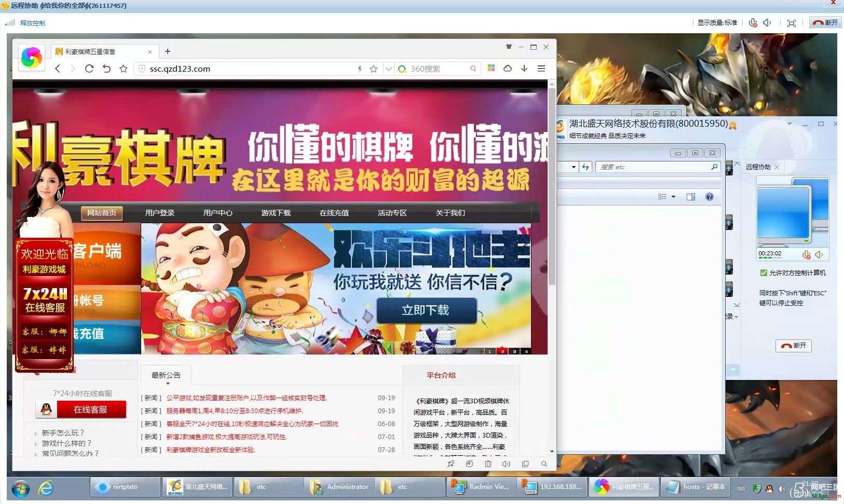Open the 用户中心 navigation item
The height and width of the screenshot is (504, 844).
pos(218,213)
